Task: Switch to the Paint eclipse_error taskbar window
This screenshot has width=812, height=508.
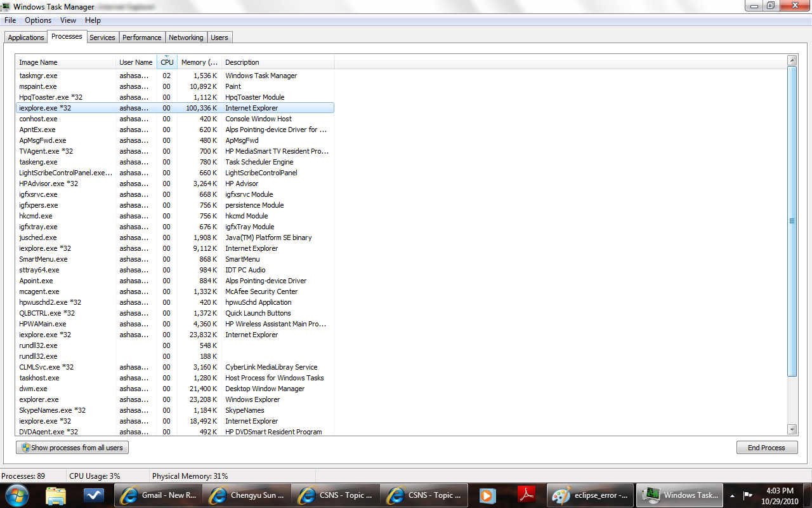Action: (591, 495)
